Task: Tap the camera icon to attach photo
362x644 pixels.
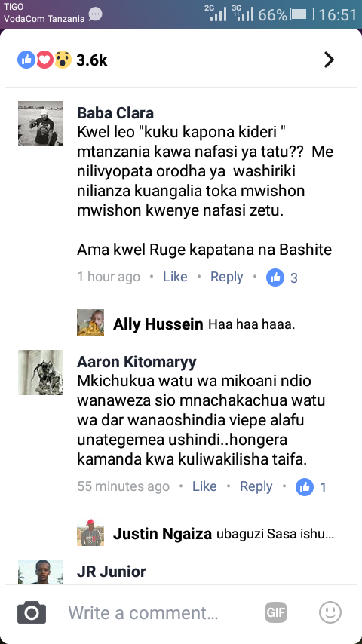Action: coord(32,613)
